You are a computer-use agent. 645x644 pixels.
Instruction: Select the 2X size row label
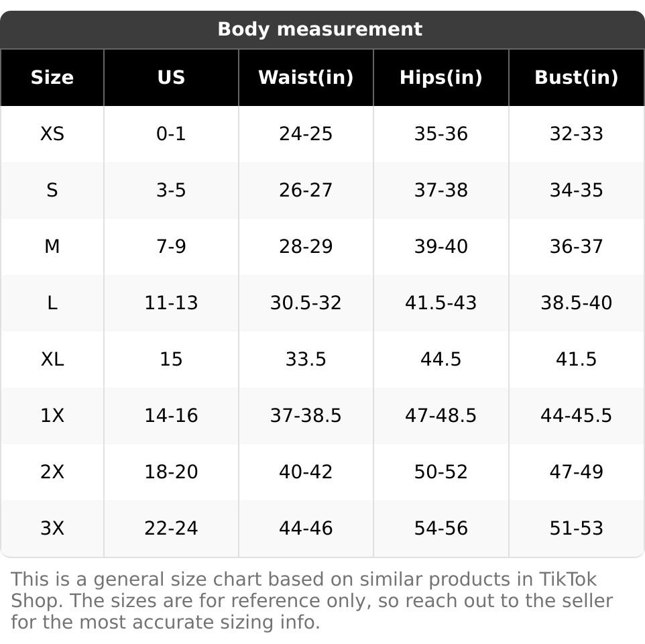[52, 472]
